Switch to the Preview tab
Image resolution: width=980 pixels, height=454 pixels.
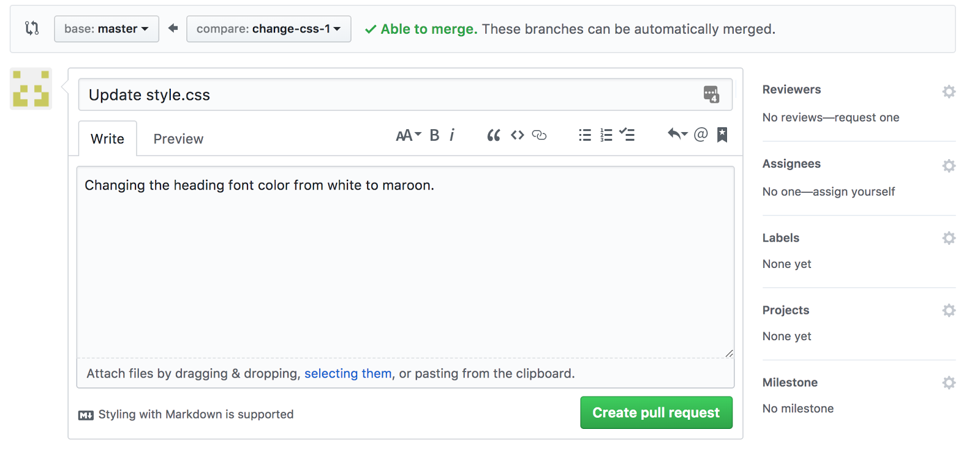(x=178, y=139)
